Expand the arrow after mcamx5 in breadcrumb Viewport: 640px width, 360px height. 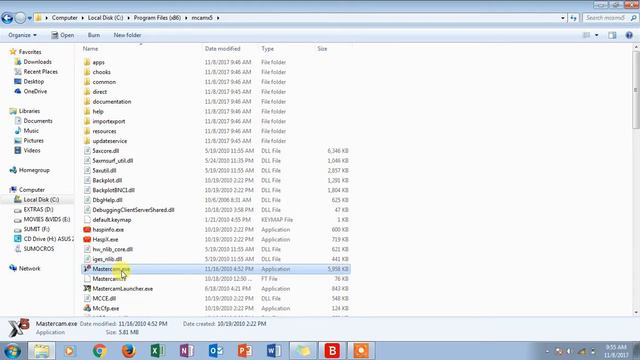click(x=218, y=18)
